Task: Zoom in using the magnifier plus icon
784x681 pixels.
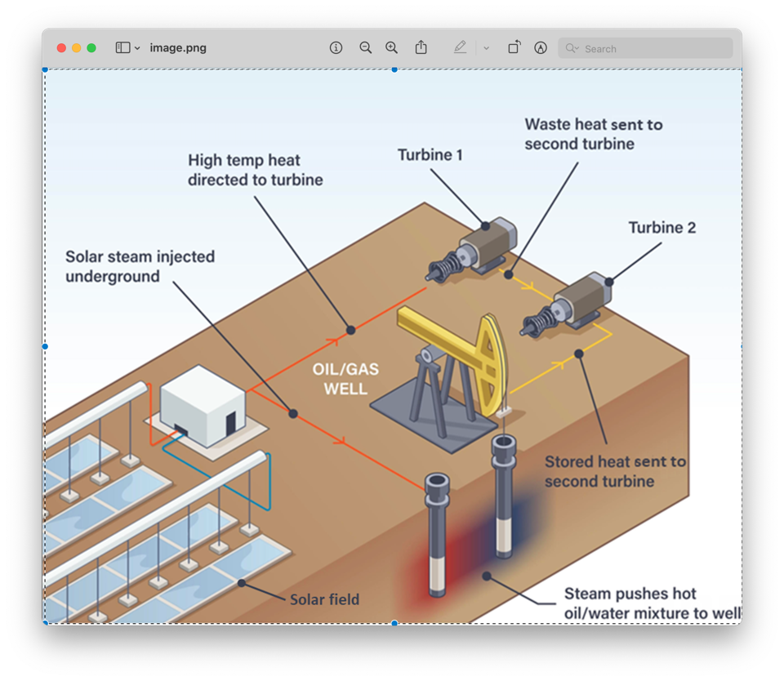Action: (x=392, y=48)
